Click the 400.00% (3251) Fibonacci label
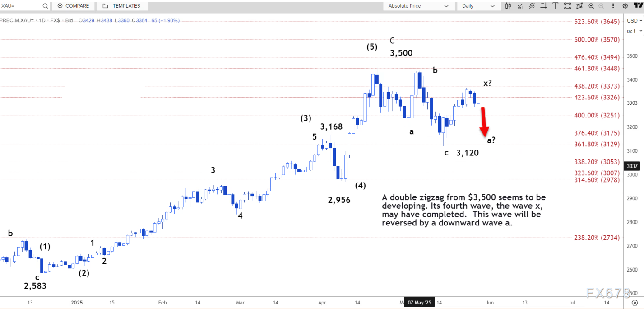 click(x=596, y=115)
